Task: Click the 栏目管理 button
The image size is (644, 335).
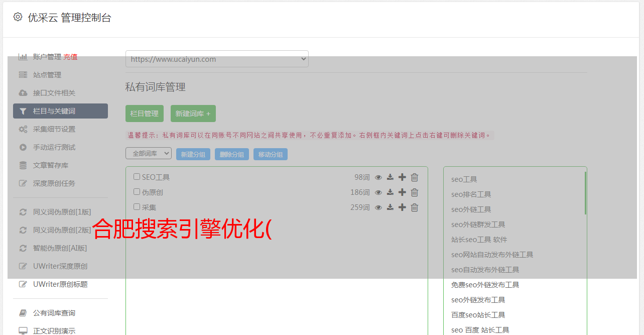Action: (x=145, y=114)
